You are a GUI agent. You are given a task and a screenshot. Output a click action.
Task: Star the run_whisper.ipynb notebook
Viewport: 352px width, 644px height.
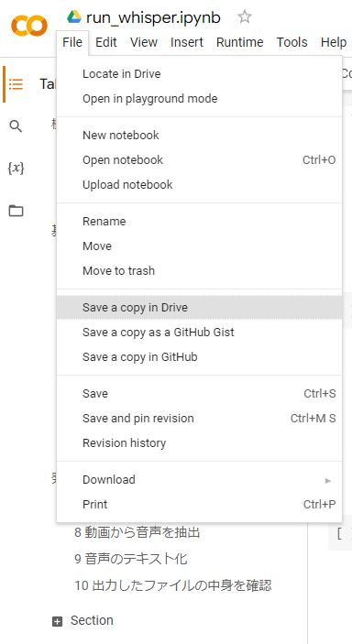[x=244, y=17]
